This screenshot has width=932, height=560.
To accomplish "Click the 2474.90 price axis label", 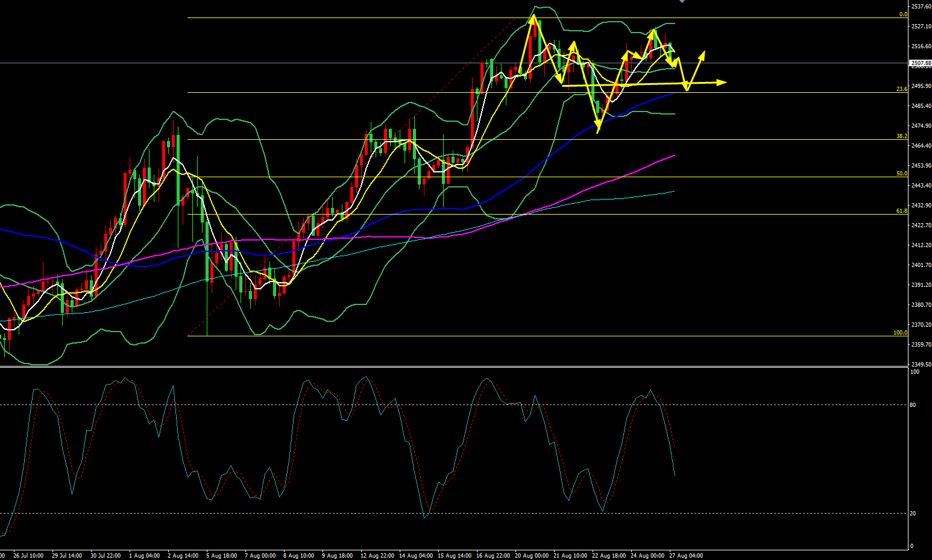I will [x=922, y=126].
